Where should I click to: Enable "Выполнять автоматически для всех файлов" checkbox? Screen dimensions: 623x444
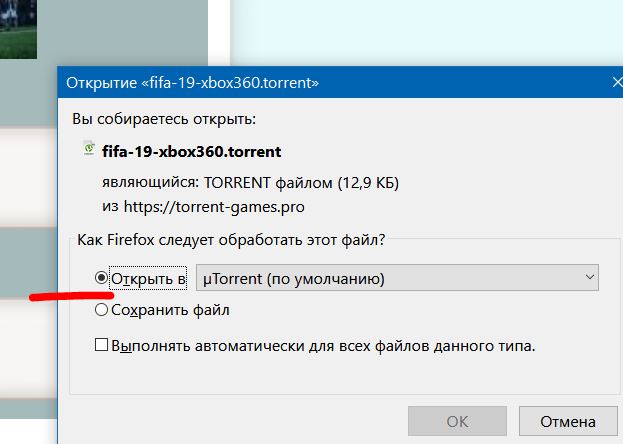click(x=101, y=345)
